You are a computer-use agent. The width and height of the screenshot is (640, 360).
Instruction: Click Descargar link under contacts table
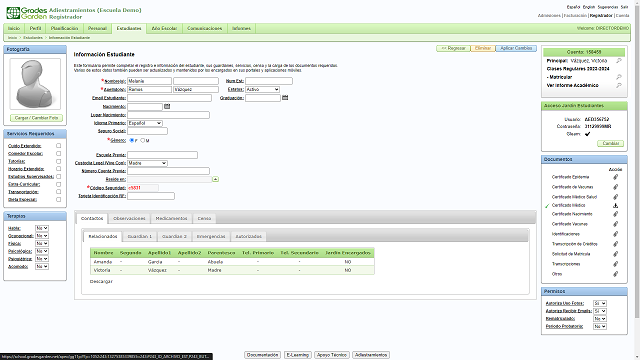point(101,281)
